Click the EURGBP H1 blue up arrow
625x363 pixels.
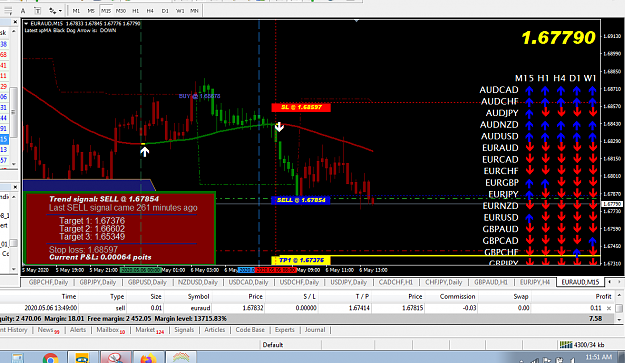pyautogui.click(x=545, y=183)
